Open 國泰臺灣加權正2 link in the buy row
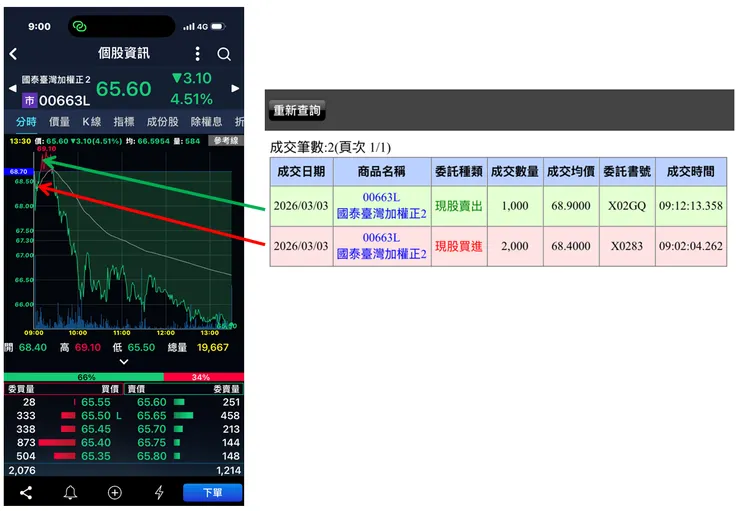The image size is (740, 511). [x=381, y=254]
